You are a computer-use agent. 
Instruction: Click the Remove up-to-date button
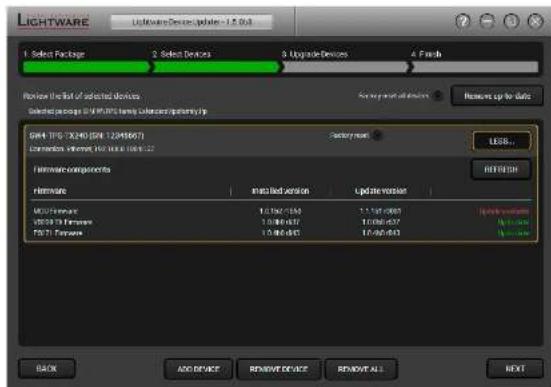pyautogui.click(x=497, y=96)
